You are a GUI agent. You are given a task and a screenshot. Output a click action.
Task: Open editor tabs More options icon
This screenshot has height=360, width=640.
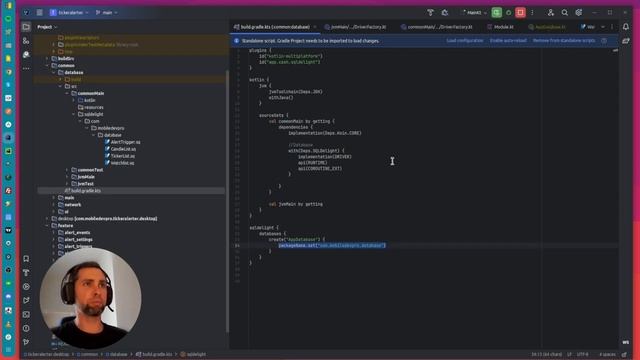pos(612,27)
